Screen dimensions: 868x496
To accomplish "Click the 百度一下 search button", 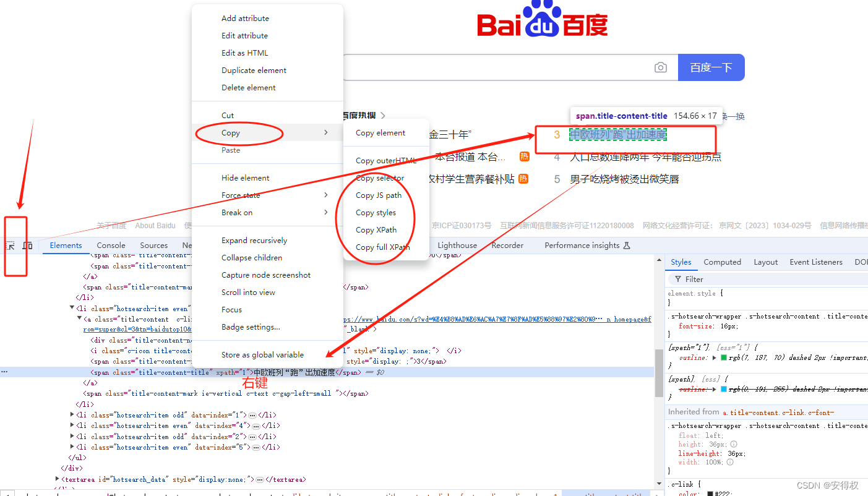I will (711, 67).
